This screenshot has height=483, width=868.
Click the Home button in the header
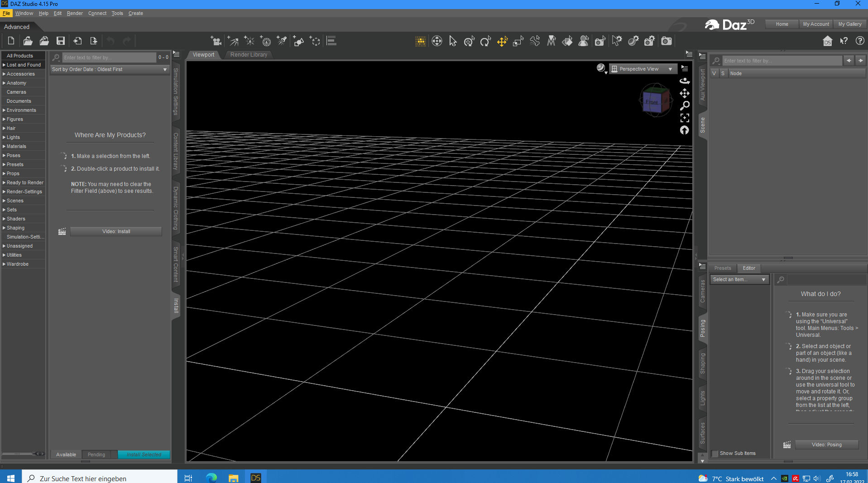782,24
